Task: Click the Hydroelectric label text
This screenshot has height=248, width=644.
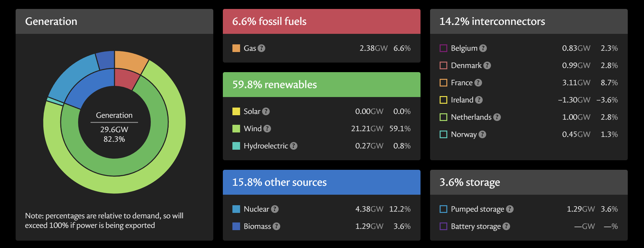Action: [266, 146]
